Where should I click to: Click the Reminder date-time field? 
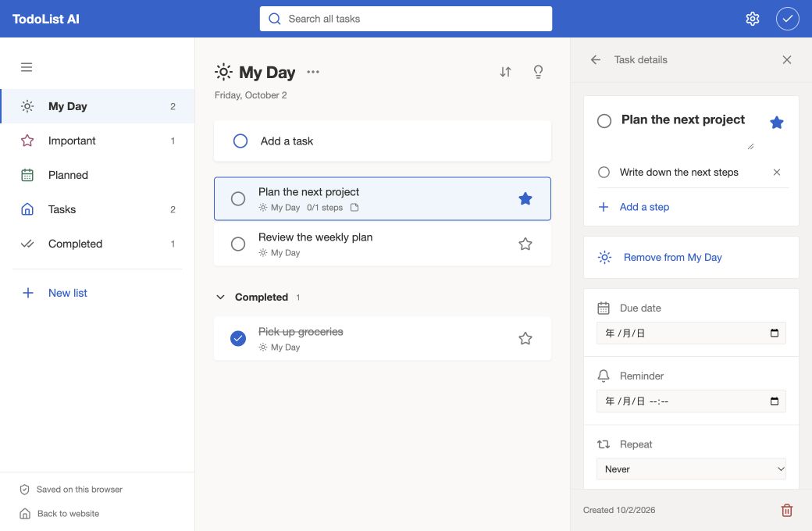point(691,401)
